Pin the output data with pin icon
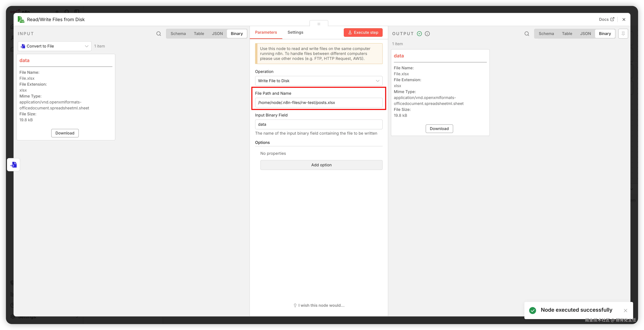Screen dimensions: 644x330 click(623, 33)
